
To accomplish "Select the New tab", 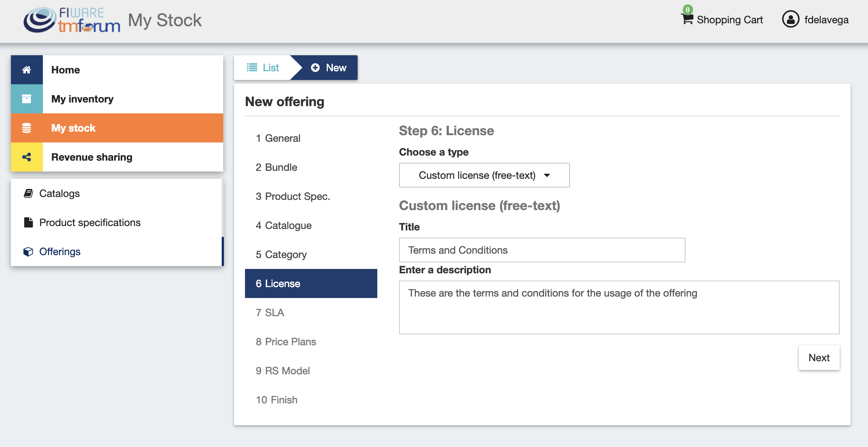I will 329,68.
